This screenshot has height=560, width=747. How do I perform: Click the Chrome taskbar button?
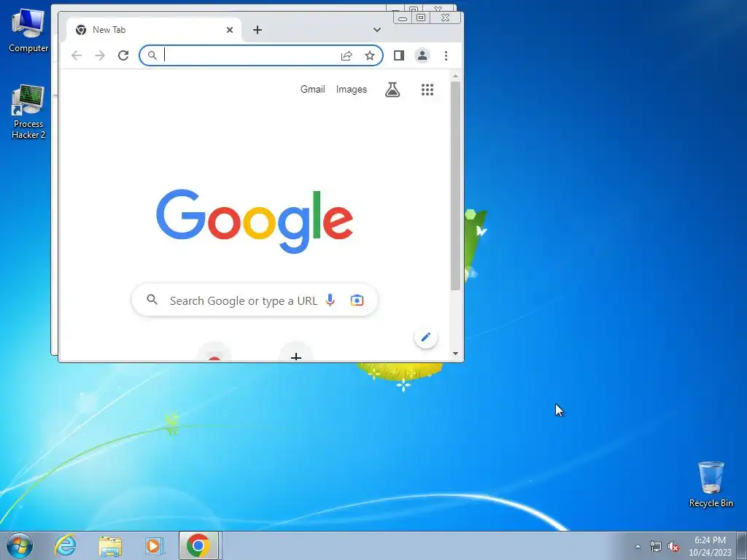click(x=198, y=545)
